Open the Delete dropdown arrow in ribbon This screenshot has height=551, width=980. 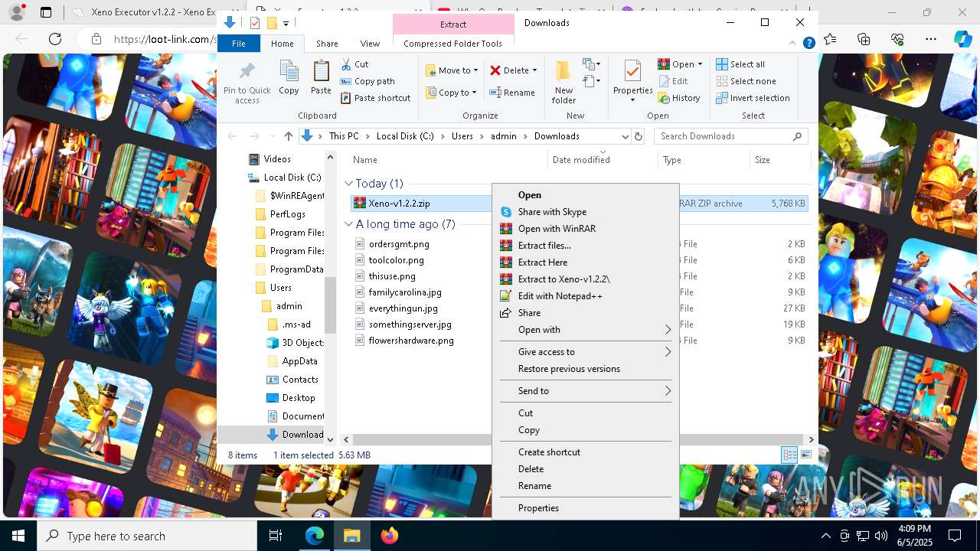(x=534, y=70)
